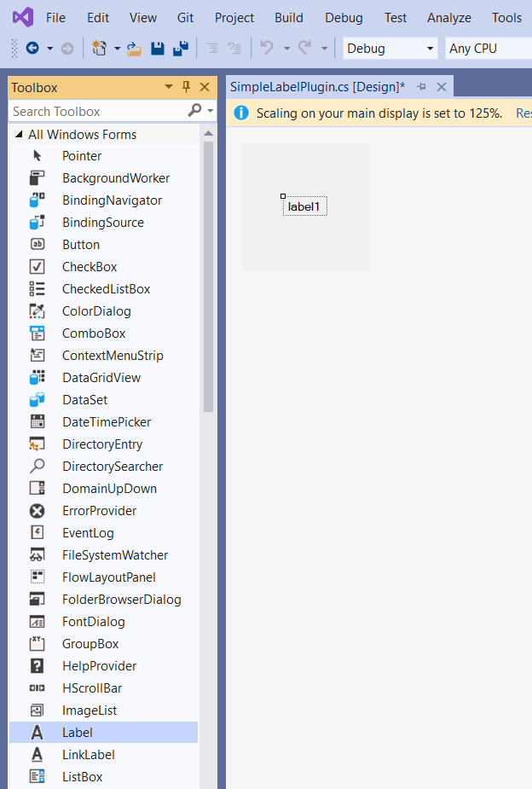Open the Build menu
This screenshot has height=789, width=532.
point(289,18)
